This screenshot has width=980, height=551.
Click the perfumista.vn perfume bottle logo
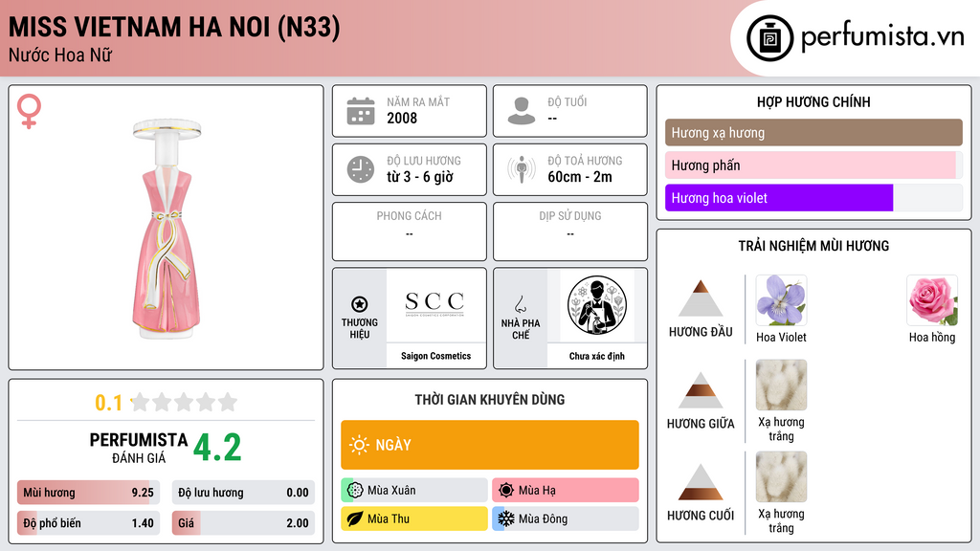pyautogui.click(x=770, y=38)
